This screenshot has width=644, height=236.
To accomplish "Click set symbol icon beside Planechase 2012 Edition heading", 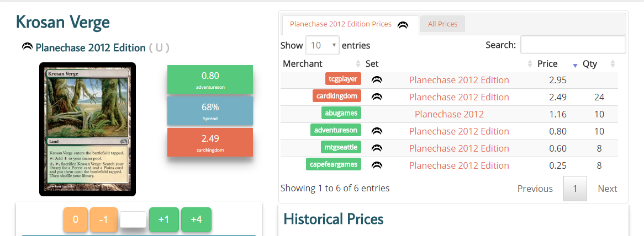I will pos(27,47).
